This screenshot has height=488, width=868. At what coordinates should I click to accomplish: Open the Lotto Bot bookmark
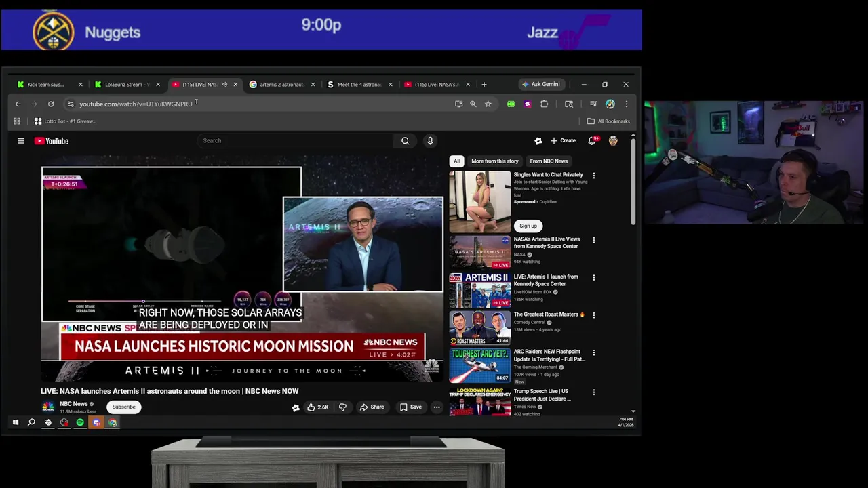coord(65,121)
